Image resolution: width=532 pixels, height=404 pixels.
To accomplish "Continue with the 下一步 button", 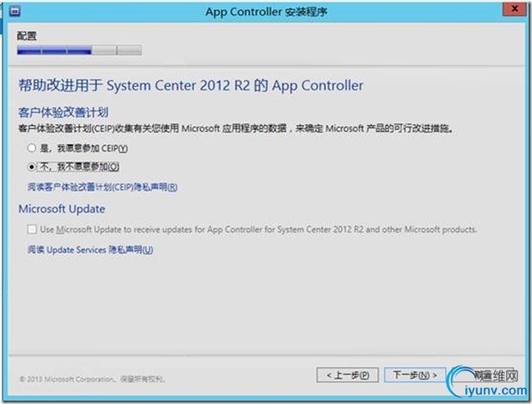I will tap(414, 375).
